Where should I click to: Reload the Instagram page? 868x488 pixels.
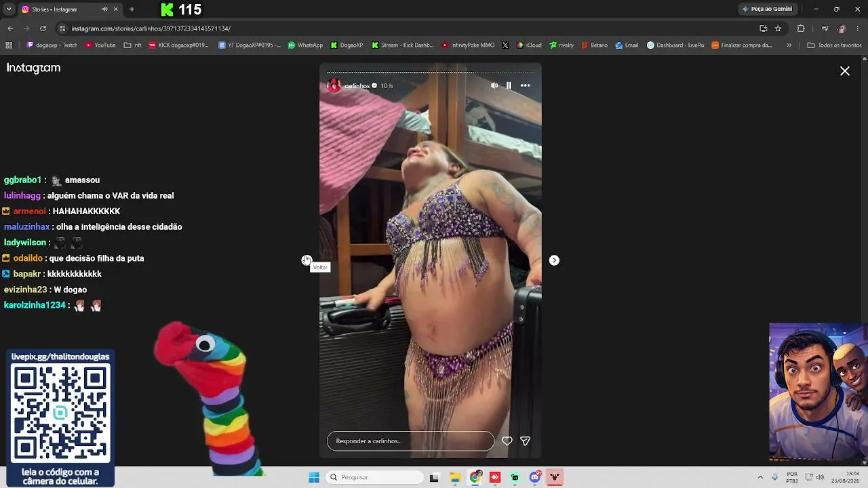click(43, 28)
